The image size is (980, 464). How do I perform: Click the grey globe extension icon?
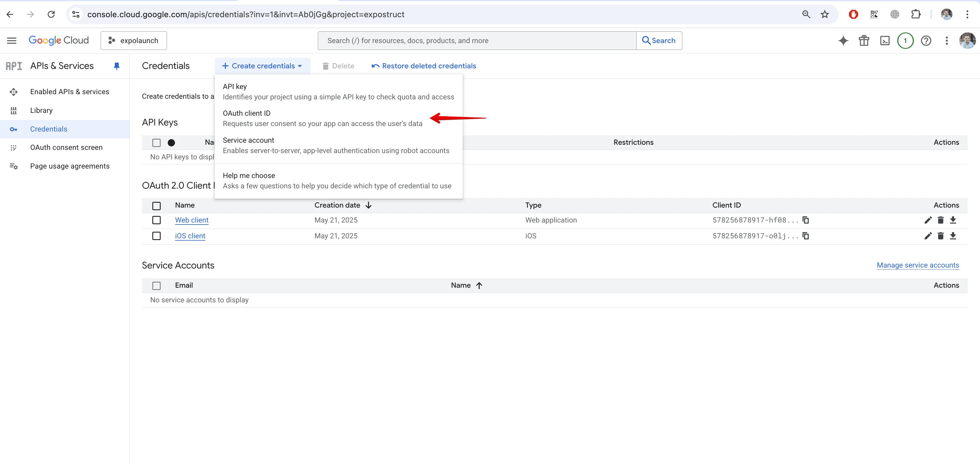pos(894,14)
